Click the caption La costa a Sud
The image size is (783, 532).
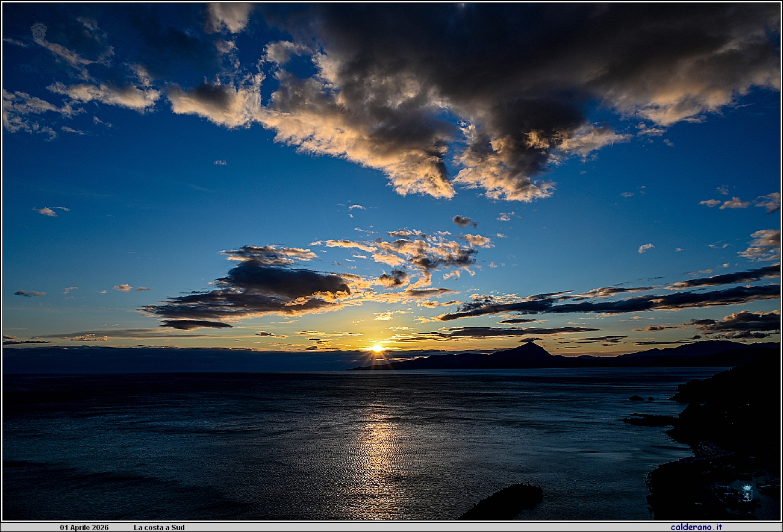click(159, 527)
